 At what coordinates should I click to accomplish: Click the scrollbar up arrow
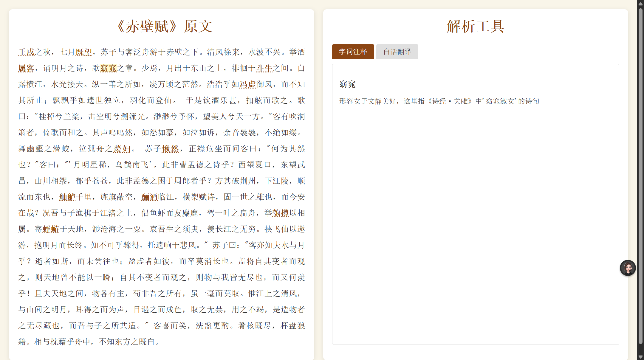click(x=640, y=4)
